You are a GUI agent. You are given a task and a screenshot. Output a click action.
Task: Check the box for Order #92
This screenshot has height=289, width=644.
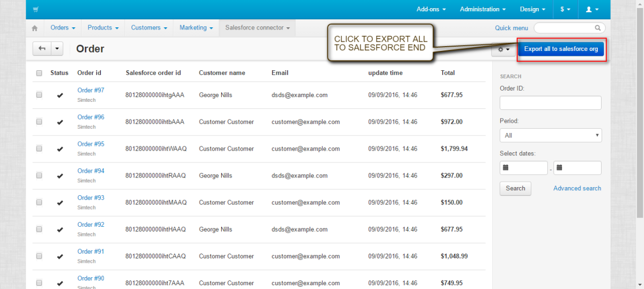point(39,229)
